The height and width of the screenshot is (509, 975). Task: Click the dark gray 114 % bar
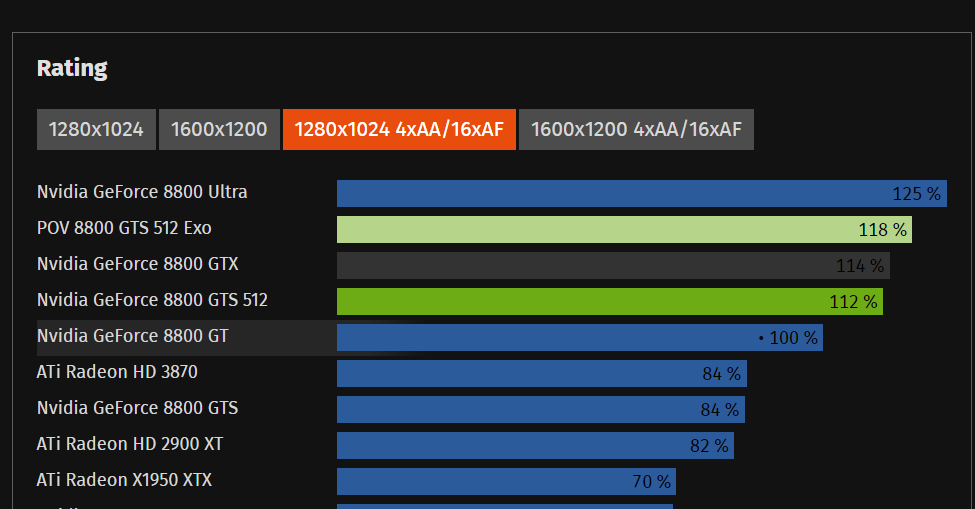[613, 265]
